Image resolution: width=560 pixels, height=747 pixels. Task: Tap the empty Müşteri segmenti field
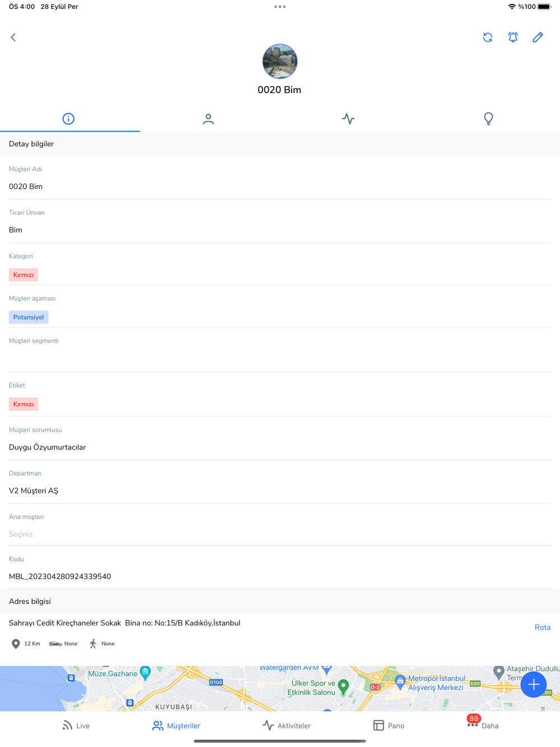click(280, 357)
